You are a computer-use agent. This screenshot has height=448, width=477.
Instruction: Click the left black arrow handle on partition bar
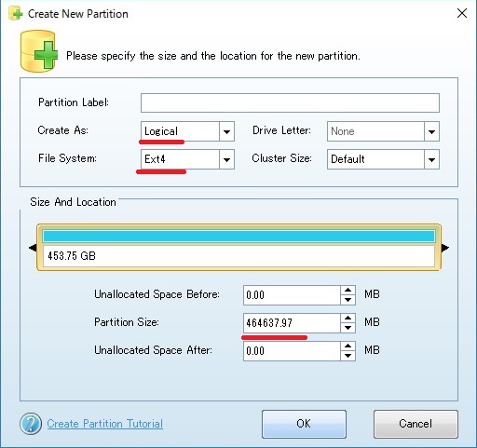coord(33,248)
